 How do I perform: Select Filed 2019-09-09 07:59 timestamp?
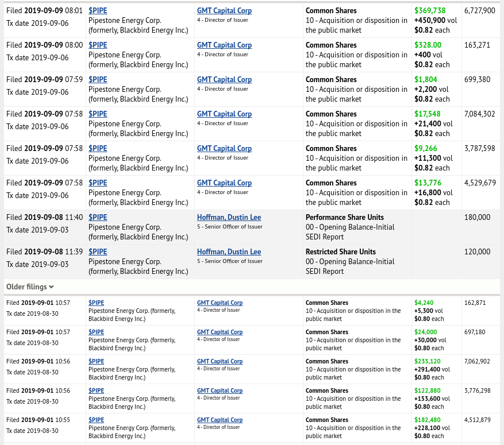click(44, 79)
